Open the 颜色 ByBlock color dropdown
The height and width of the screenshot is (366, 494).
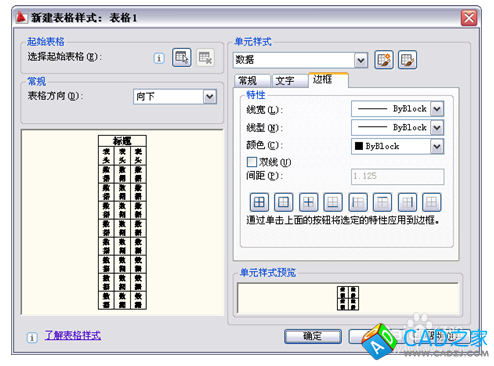(397, 146)
